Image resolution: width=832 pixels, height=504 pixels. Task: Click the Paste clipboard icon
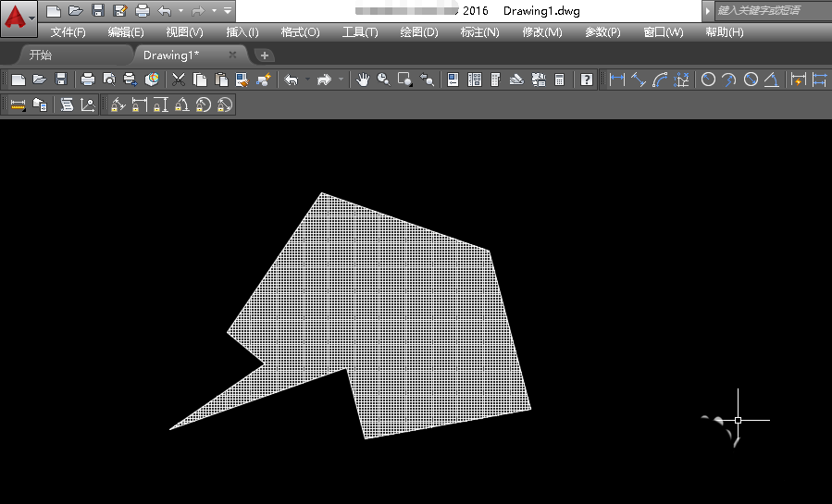(x=221, y=80)
